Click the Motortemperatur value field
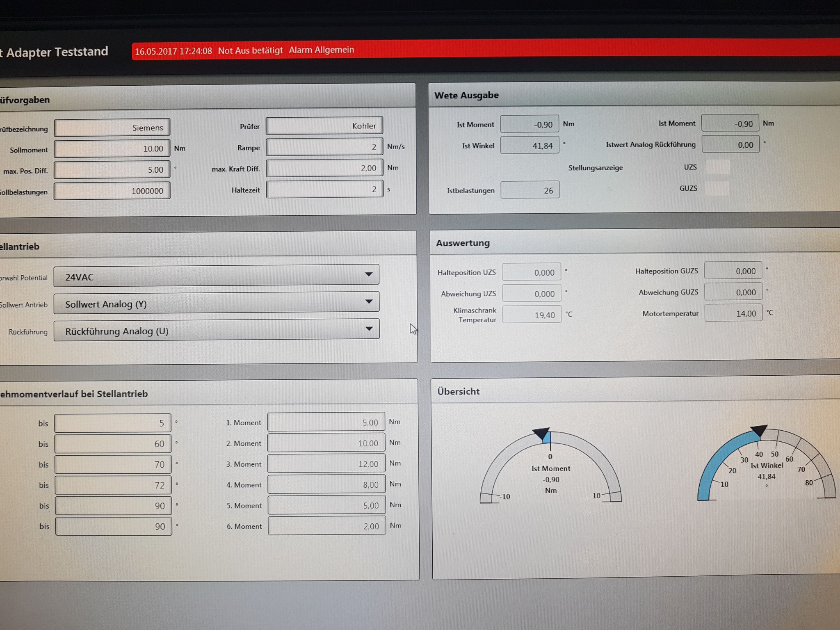Viewport: 840px width, 630px height. 733,313
